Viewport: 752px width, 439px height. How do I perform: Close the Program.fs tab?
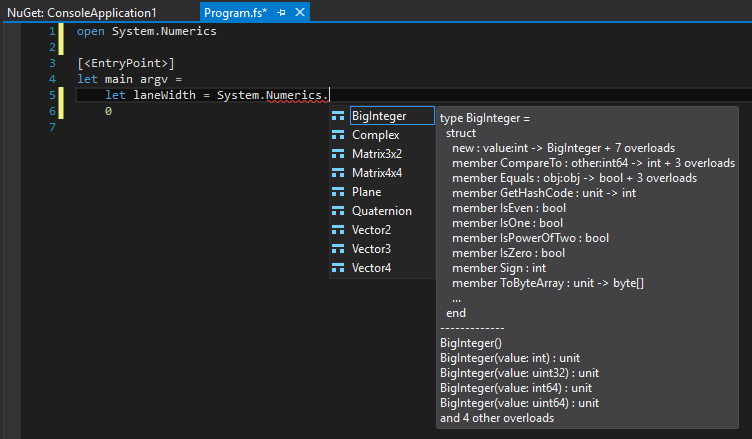tap(299, 12)
